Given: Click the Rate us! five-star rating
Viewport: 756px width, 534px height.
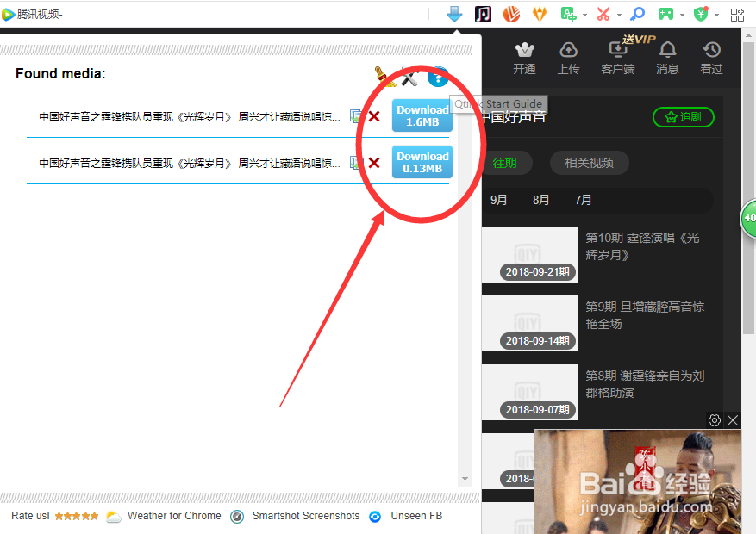Looking at the screenshot, I should click(x=77, y=516).
